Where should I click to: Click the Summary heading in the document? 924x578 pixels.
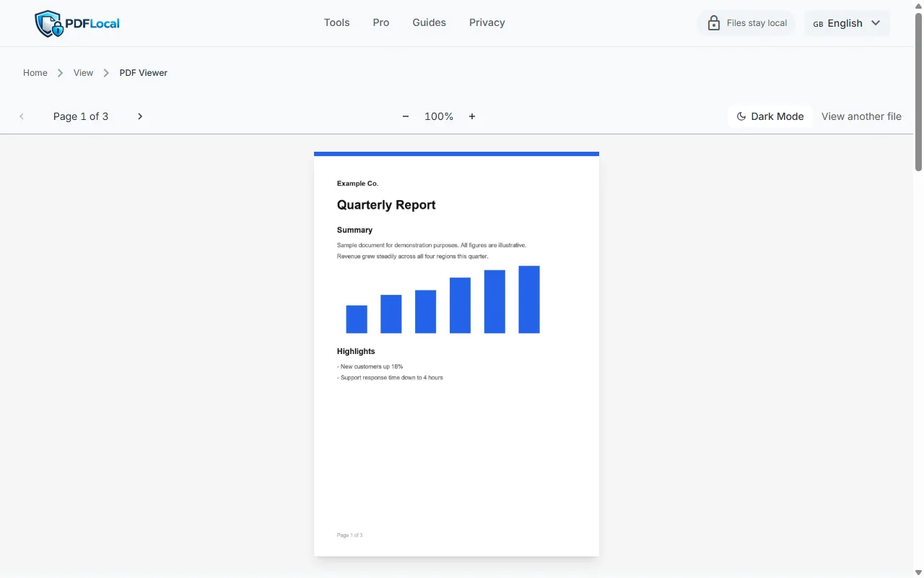(x=354, y=230)
